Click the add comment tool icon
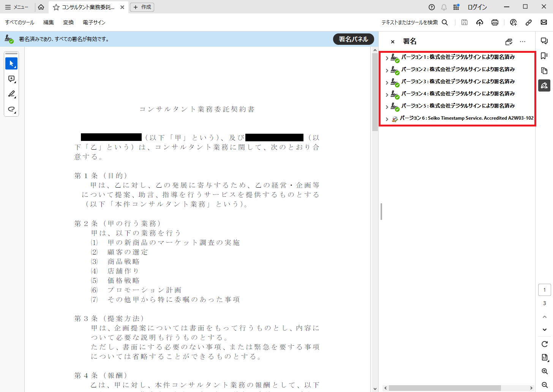This screenshot has width=553, height=392. pos(11,79)
